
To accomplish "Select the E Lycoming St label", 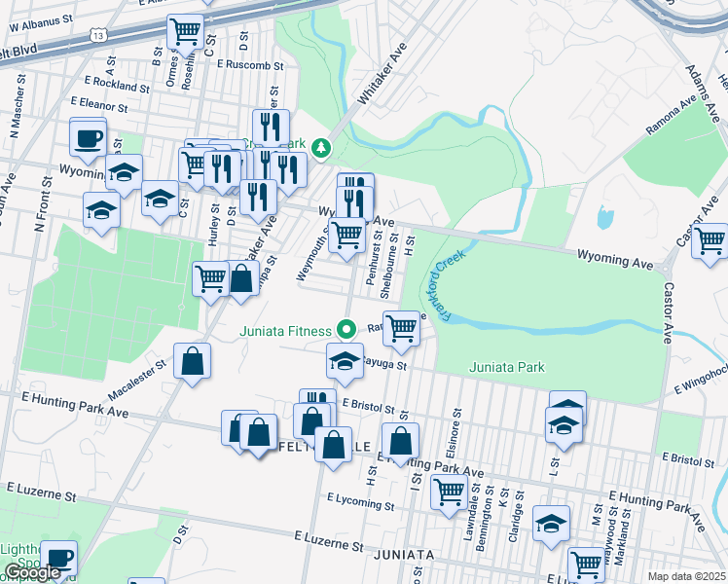I will pos(361,501).
